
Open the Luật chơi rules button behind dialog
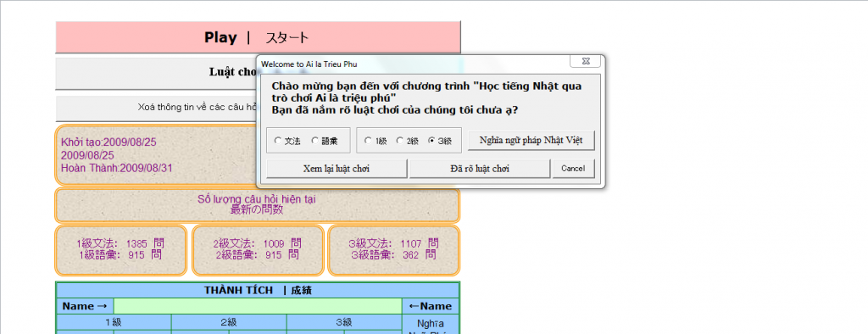(156, 73)
